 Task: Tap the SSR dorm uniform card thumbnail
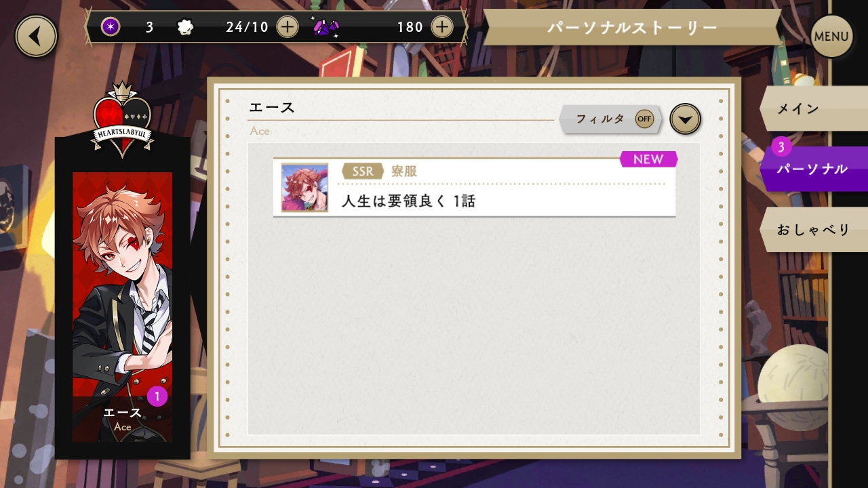(x=304, y=188)
